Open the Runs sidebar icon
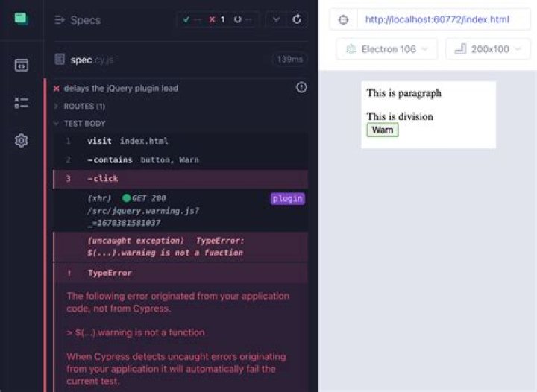Viewport: 537px width, 392px height. tap(21, 103)
